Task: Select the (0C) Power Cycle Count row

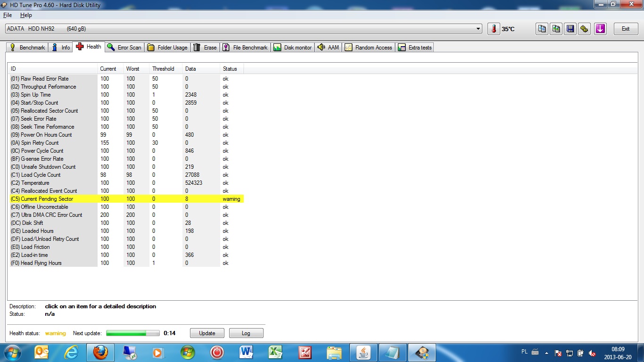Action: (126, 151)
